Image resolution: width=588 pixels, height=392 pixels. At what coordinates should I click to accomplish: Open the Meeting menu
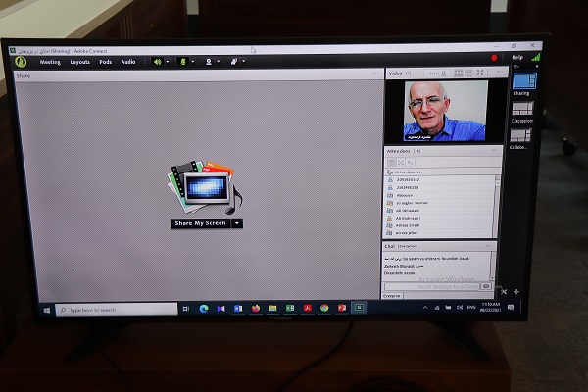pos(49,61)
